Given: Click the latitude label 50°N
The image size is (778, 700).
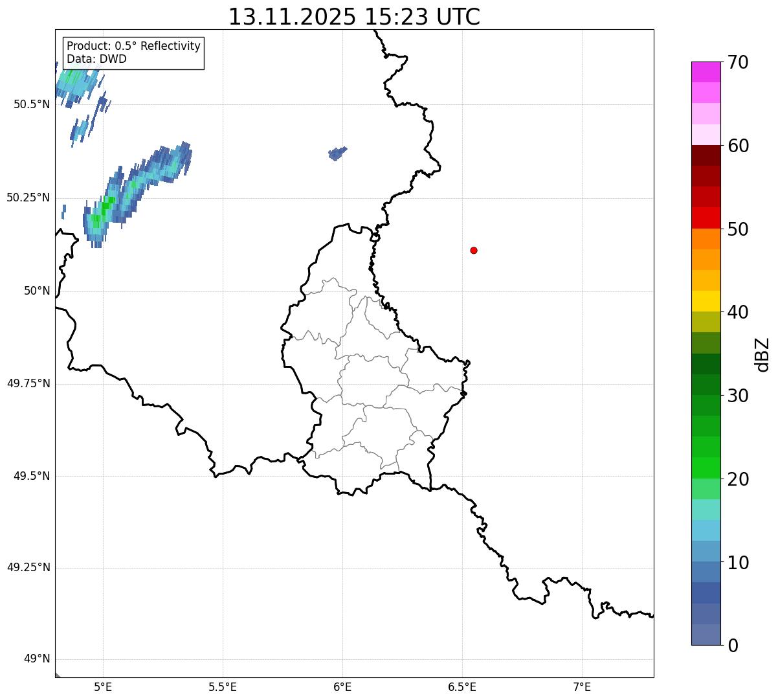Looking at the screenshot, I should point(37,291).
